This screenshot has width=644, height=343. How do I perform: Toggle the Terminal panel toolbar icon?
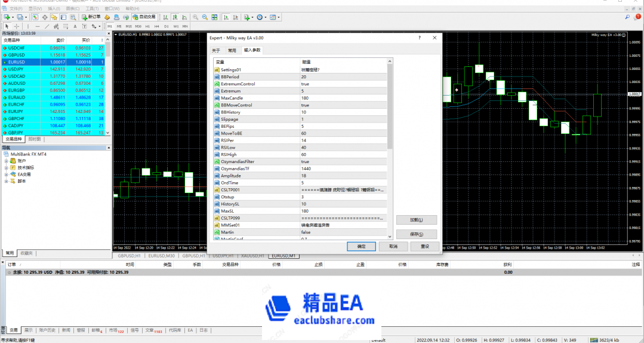pos(63,17)
